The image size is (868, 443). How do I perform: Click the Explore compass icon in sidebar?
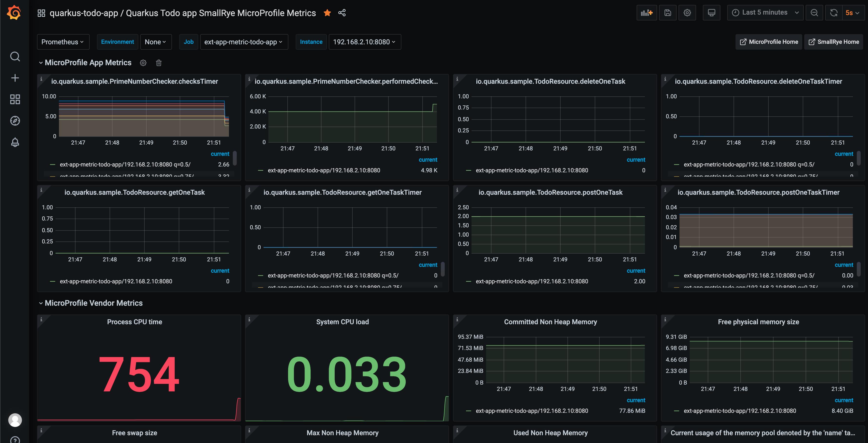point(15,120)
